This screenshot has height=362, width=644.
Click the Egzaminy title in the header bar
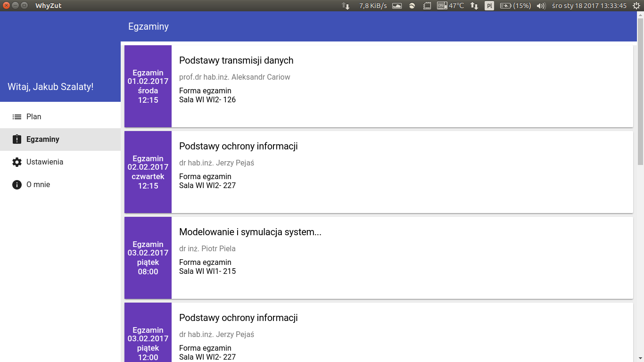pos(149,27)
